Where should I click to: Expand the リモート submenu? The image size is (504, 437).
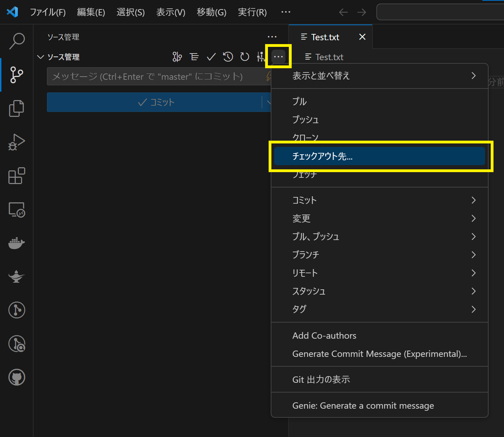tap(379, 273)
